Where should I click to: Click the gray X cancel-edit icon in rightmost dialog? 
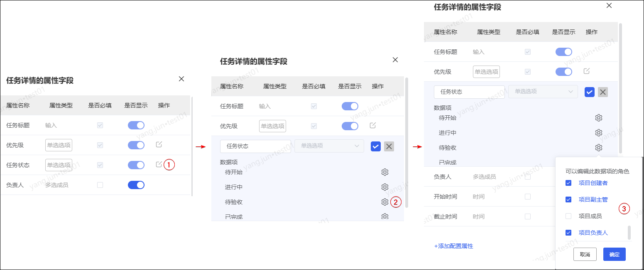point(602,92)
